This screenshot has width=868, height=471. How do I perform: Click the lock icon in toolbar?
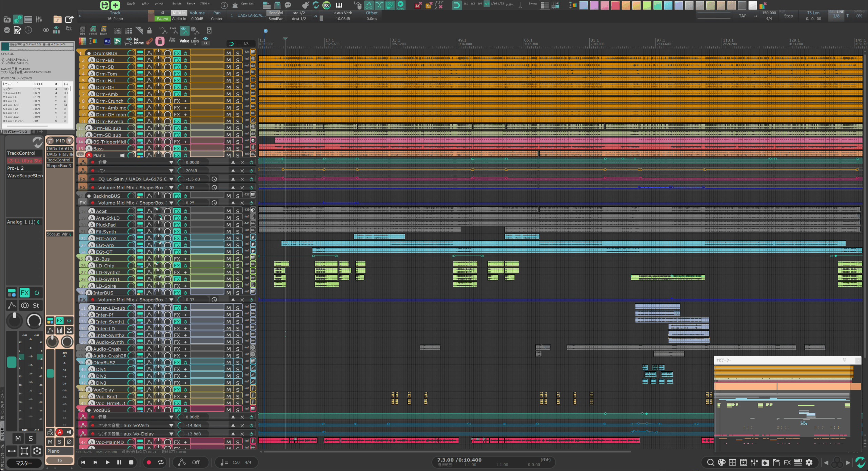tap(149, 31)
